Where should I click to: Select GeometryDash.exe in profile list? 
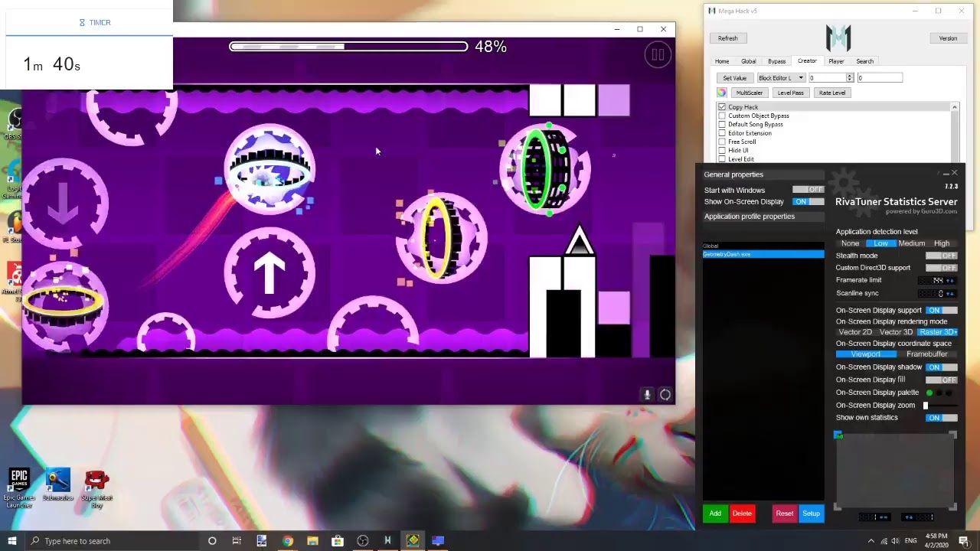(763, 254)
